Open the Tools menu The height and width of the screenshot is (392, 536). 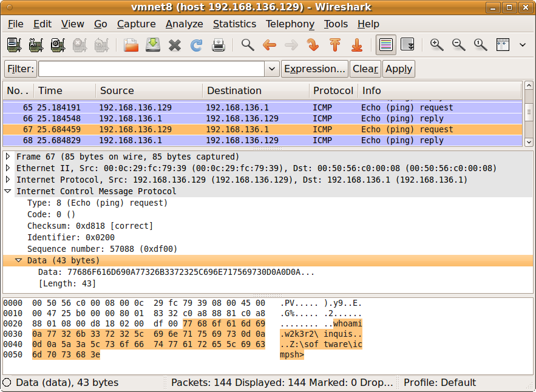(x=336, y=24)
